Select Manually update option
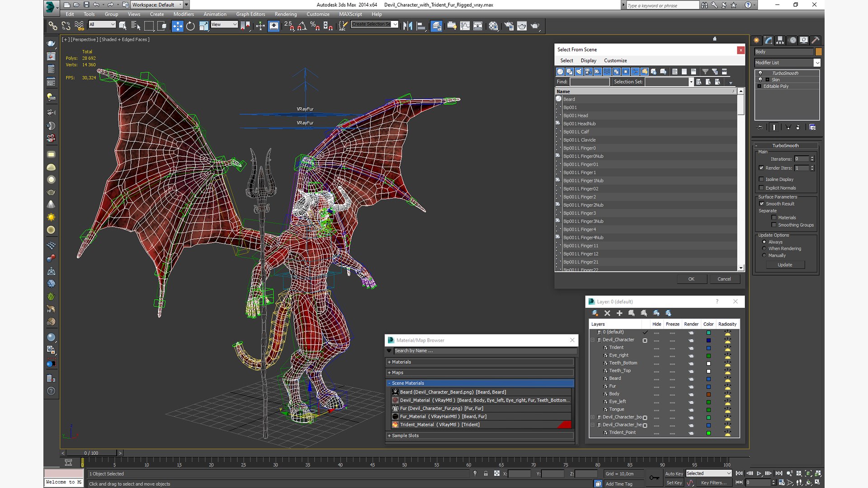Screen dimensions: 868x488 pyautogui.click(x=764, y=255)
